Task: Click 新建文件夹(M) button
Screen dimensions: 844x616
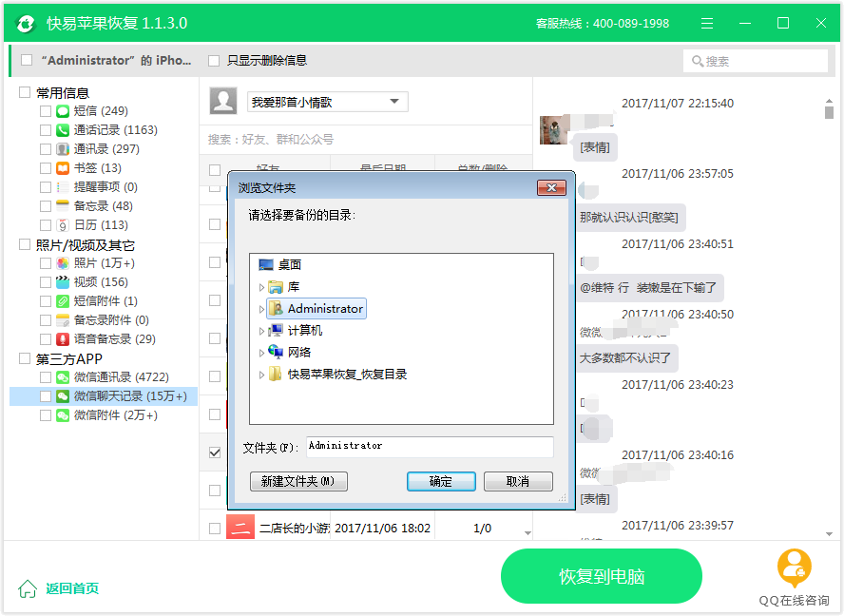Action: point(298,481)
